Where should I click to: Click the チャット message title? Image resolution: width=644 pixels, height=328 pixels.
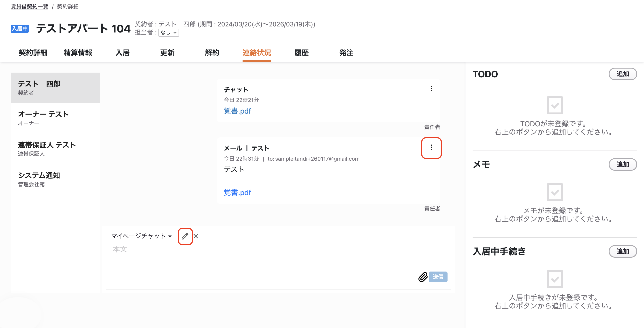tap(236, 90)
